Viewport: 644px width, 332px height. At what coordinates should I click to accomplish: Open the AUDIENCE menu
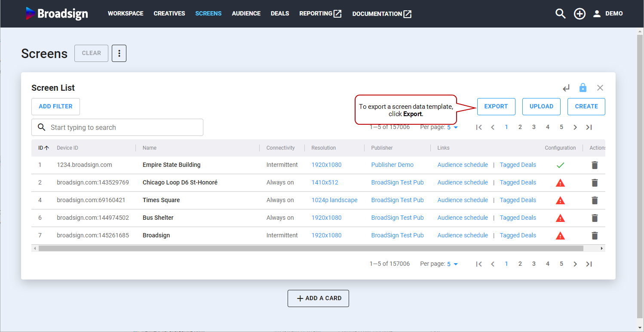[x=246, y=14]
